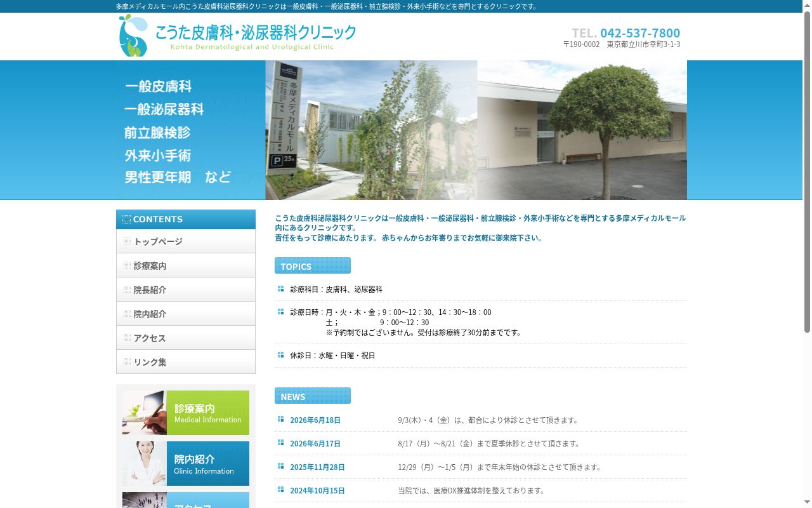
Task: Click the blue 院内紹介 Clinic Information banner
Action: (186, 464)
